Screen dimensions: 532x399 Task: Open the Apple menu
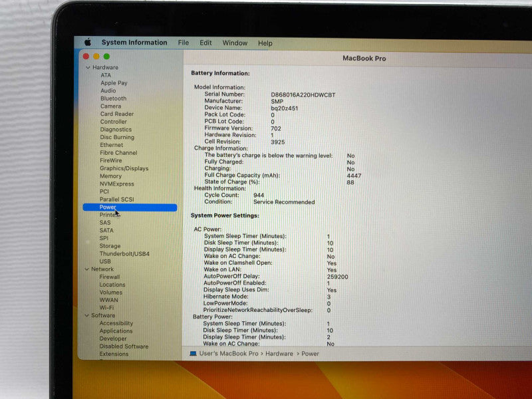(88, 43)
